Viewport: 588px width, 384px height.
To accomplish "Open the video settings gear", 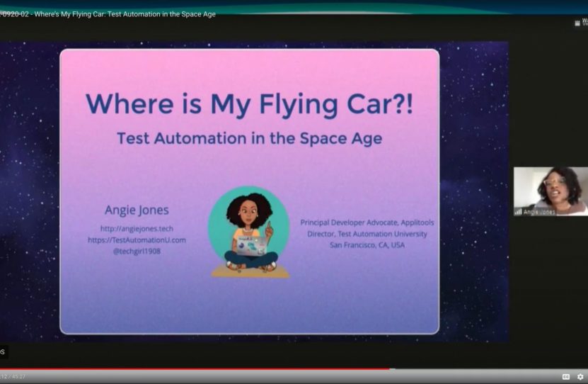I will [580, 376].
